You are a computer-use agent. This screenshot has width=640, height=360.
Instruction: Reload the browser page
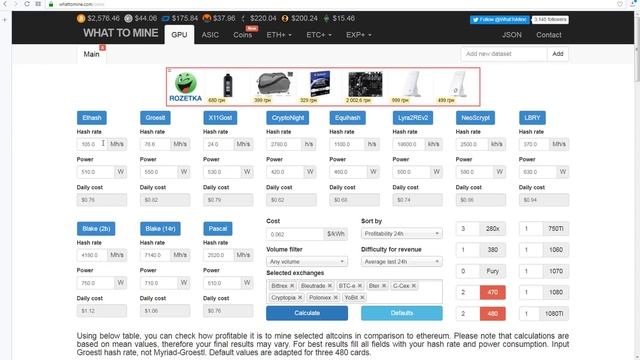coord(27,4)
